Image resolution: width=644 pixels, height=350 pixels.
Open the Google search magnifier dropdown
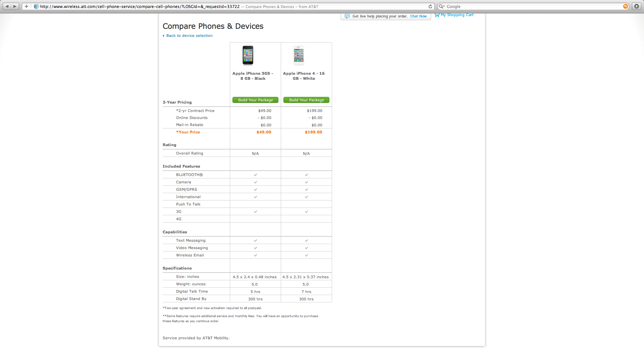click(x=442, y=6)
